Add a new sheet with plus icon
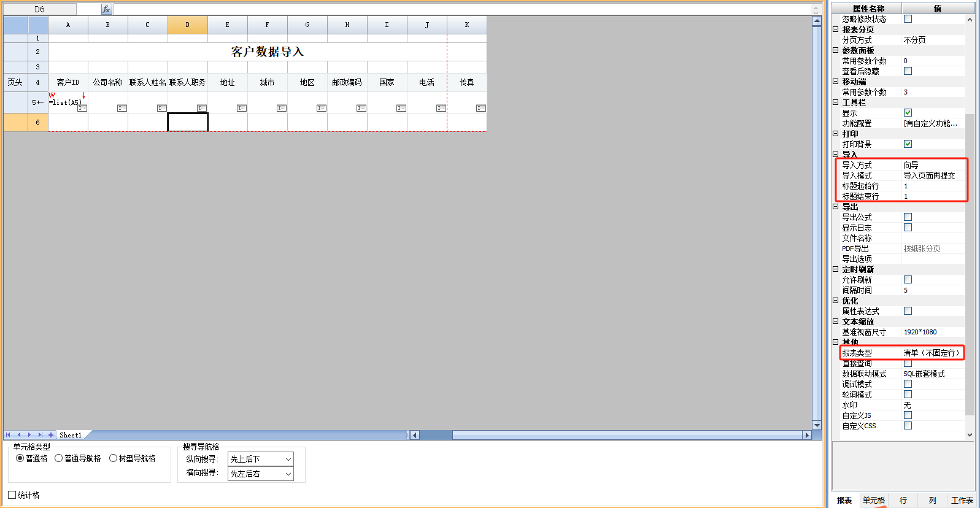 click(x=51, y=435)
